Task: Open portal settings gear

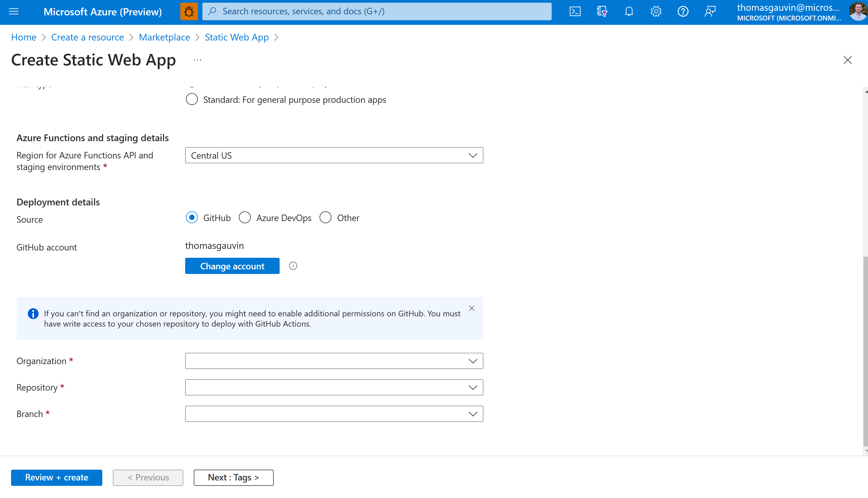Action: pyautogui.click(x=656, y=11)
